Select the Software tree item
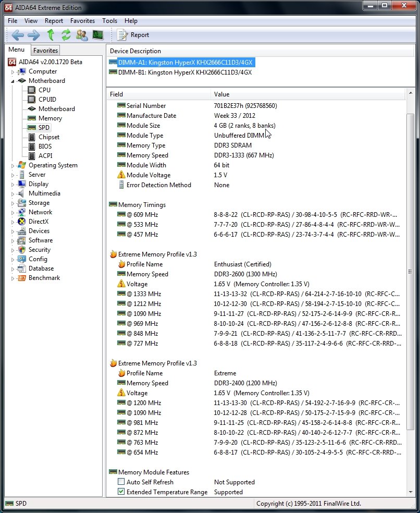The image size is (420, 513). click(41, 240)
